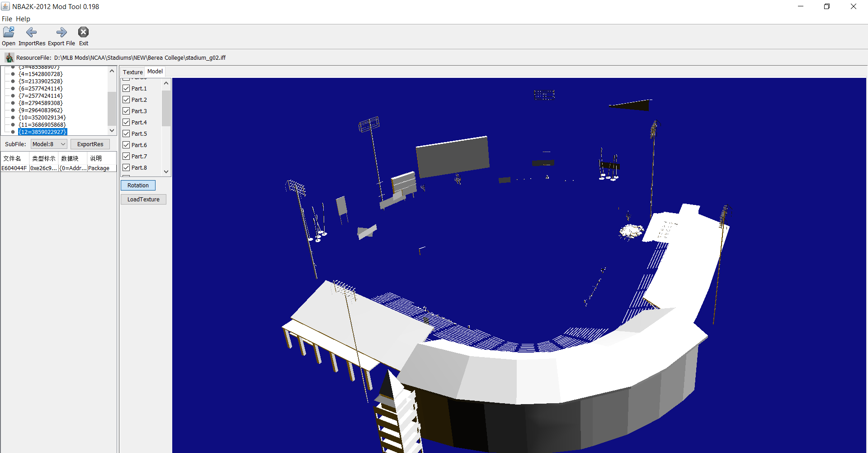Click the 3D stadium model viewport
The height and width of the screenshot is (453, 868).
click(519, 265)
